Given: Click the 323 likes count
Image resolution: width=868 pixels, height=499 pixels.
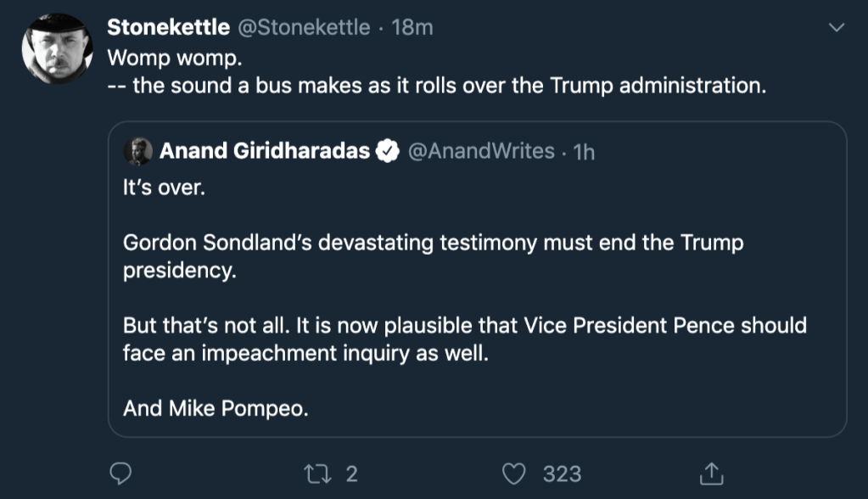Looking at the screenshot, I should click(562, 473).
